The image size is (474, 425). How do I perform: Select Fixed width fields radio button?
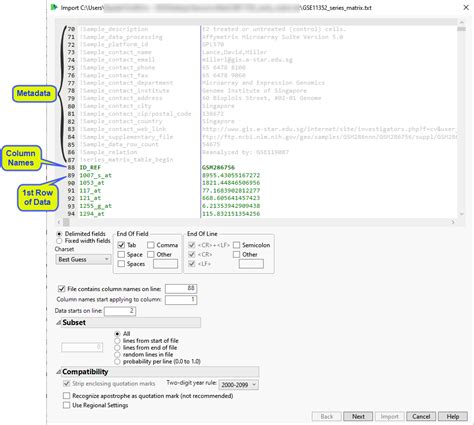pyautogui.click(x=59, y=241)
